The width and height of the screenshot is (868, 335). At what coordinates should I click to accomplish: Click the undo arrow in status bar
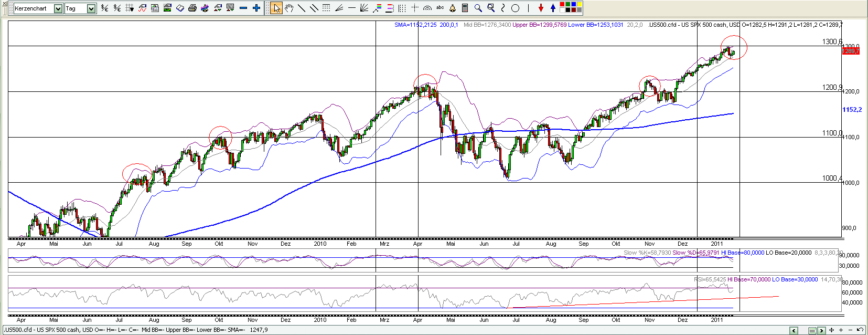[860, 330]
